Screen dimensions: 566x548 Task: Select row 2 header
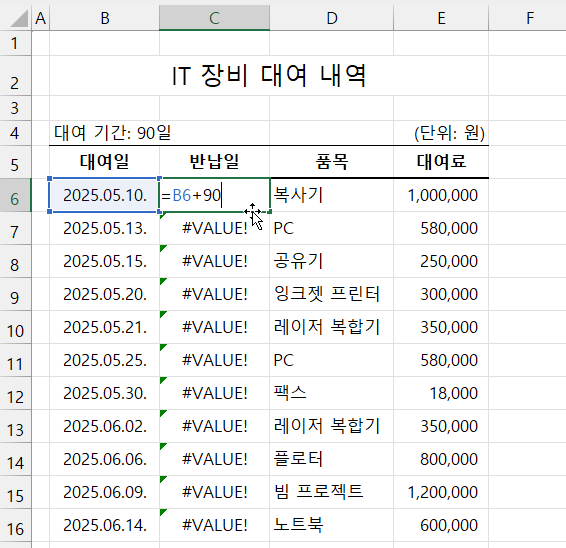coord(15,75)
